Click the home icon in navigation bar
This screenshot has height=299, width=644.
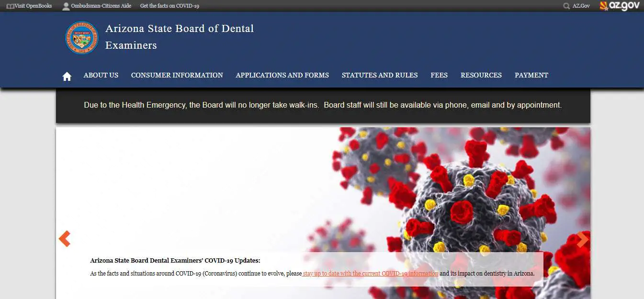67,76
